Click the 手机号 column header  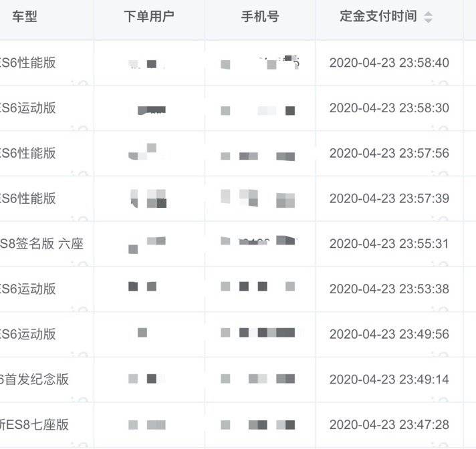point(260,17)
